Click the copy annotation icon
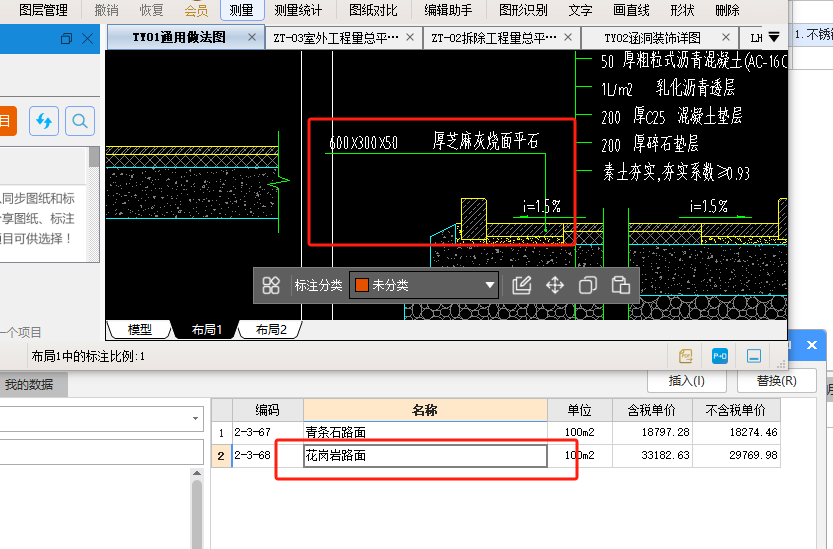 click(588, 285)
